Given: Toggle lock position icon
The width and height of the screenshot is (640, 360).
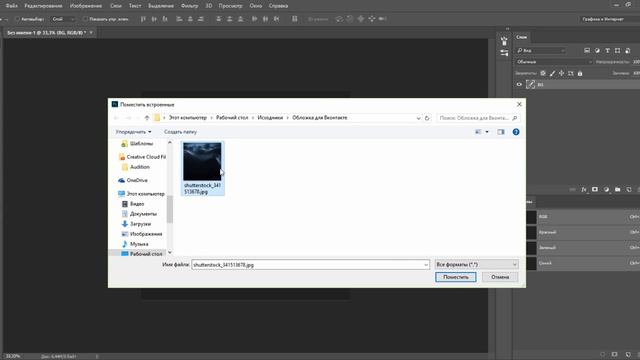Looking at the screenshot, I should point(562,73).
